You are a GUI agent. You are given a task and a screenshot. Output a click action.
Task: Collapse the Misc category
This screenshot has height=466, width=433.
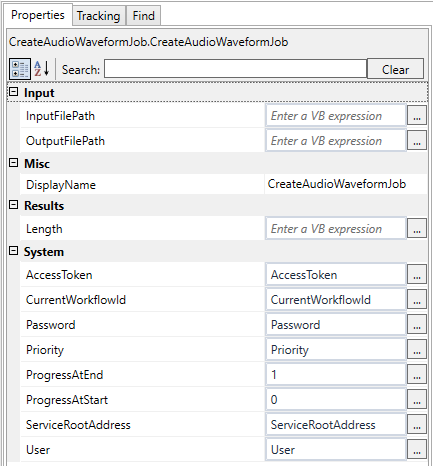(x=13, y=163)
